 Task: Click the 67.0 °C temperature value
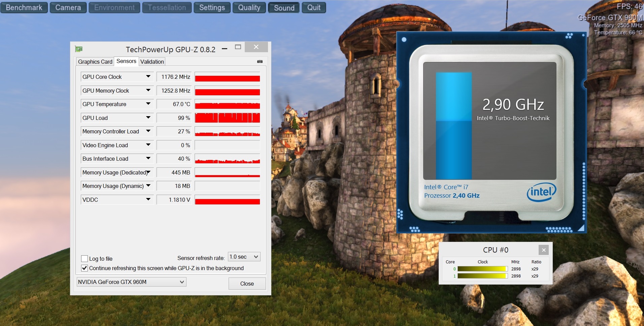pos(174,104)
